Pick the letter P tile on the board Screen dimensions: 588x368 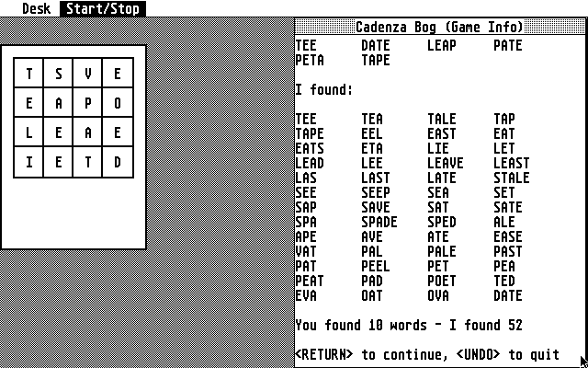click(x=88, y=104)
